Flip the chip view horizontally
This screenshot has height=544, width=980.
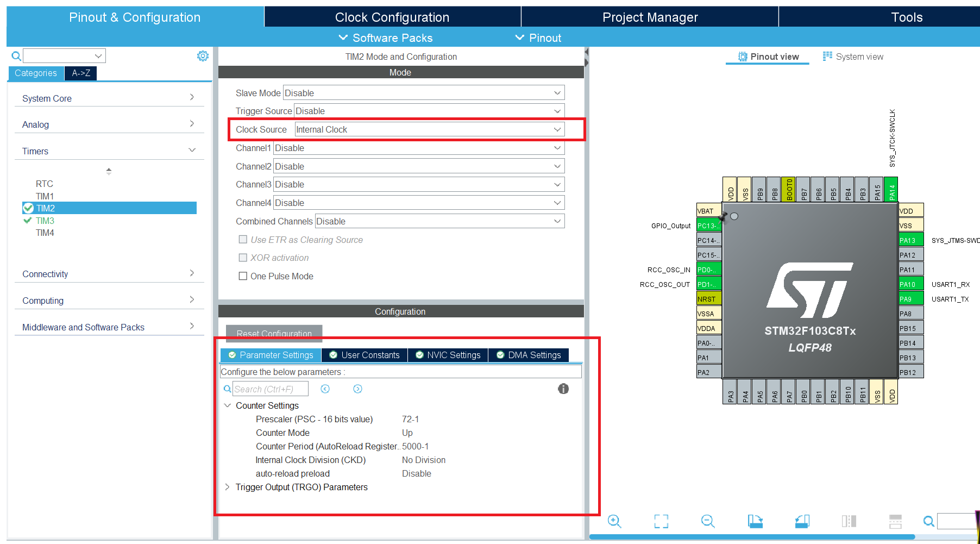849,521
